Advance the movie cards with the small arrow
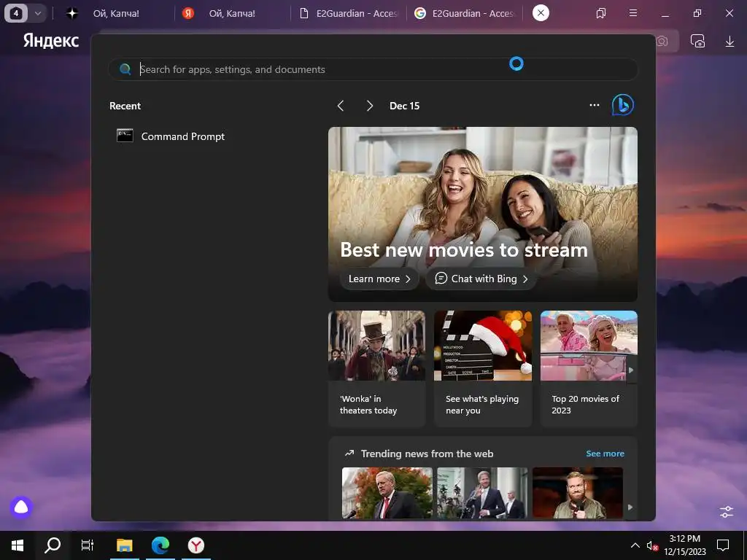The height and width of the screenshot is (560, 747). pyautogui.click(x=631, y=370)
